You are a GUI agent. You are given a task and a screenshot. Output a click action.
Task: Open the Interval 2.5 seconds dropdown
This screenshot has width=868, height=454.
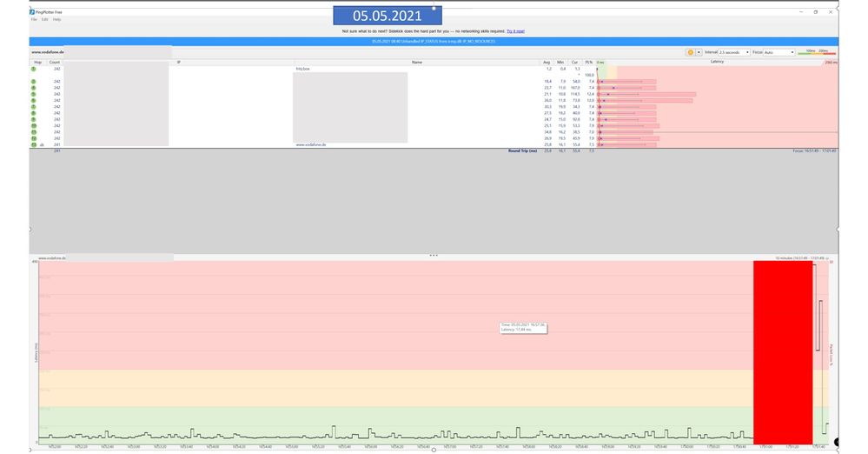734,52
